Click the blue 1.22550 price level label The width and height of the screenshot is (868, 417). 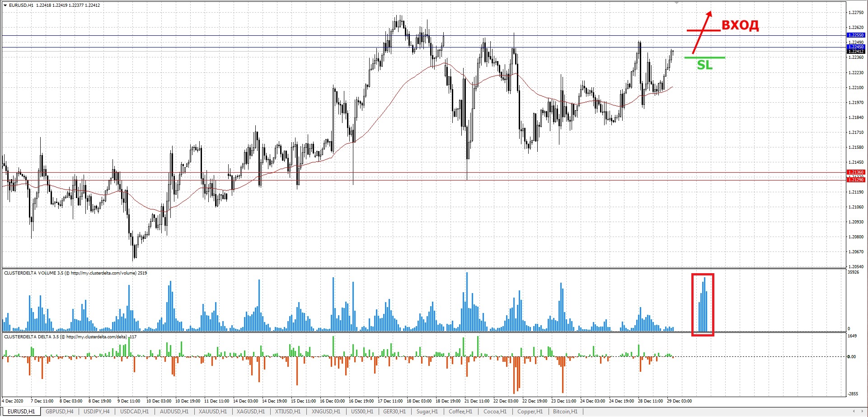coord(855,35)
